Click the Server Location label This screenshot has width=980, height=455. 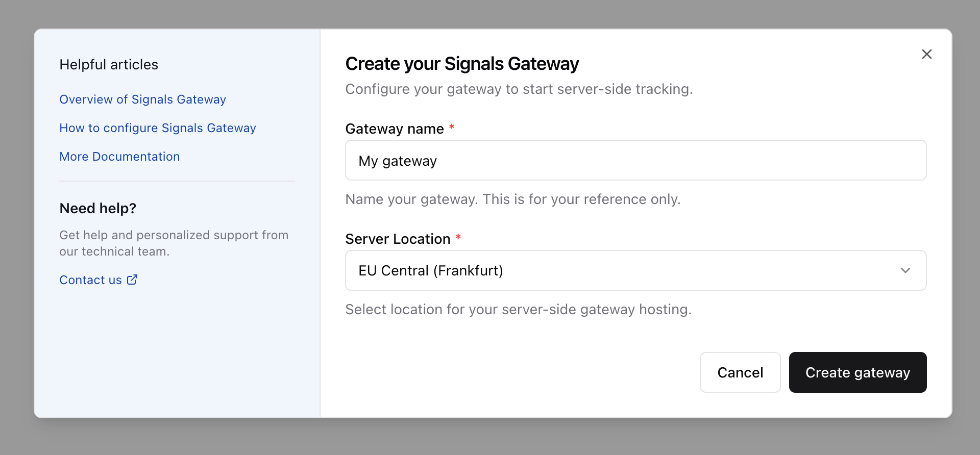[397, 239]
